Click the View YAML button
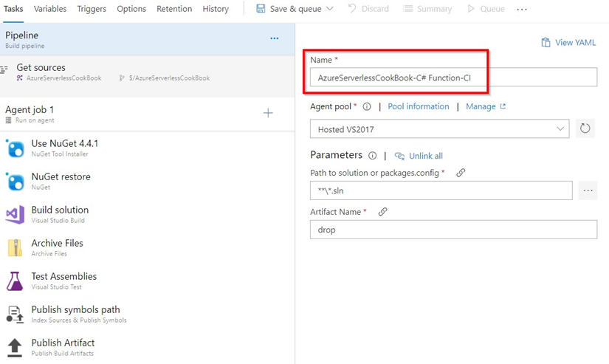 [568, 43]
